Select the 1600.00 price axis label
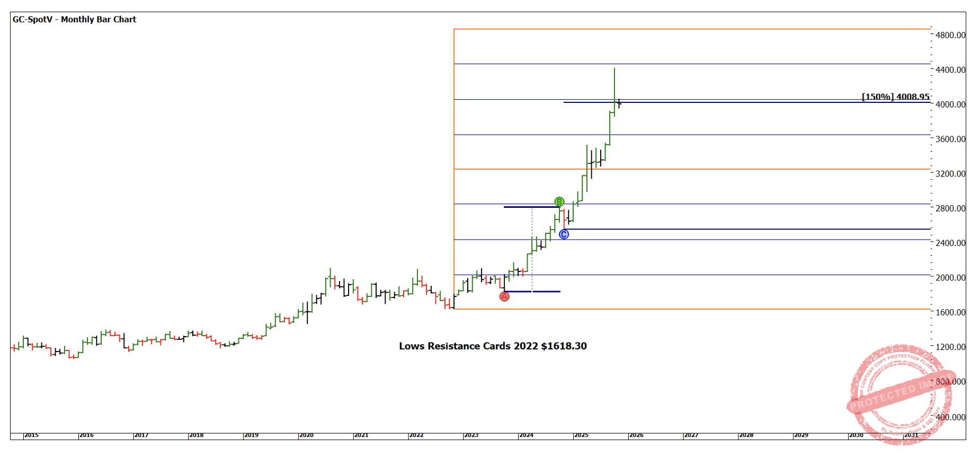 tap(950, 312)
